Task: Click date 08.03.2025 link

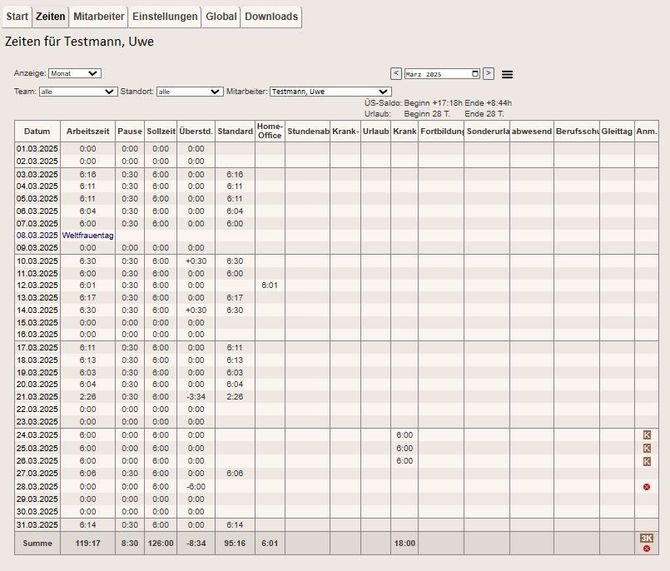Action: (x=37, y=235)
